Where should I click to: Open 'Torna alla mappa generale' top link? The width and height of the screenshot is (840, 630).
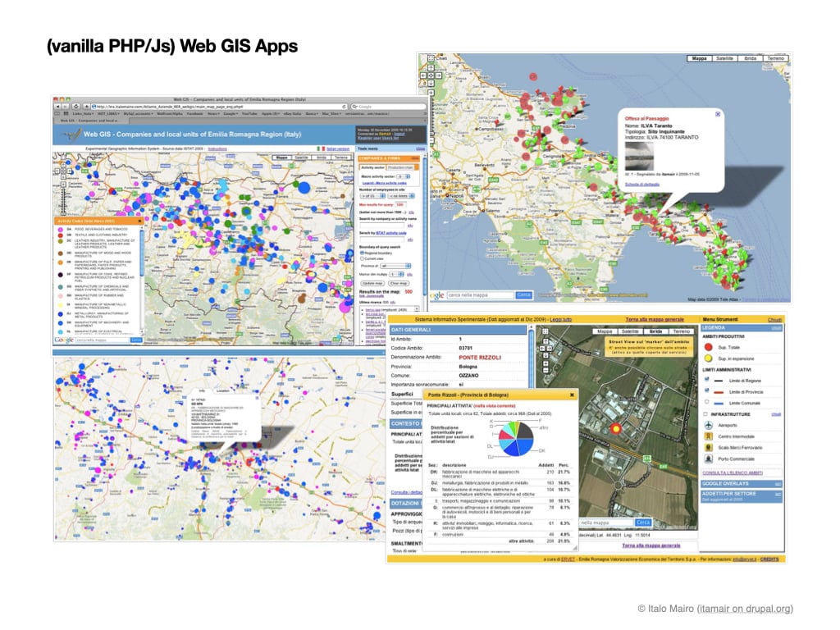(655, 319)
